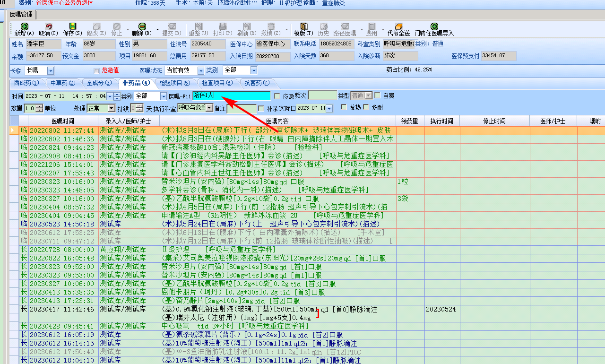Image resolution: width=605 pixels, height=364 pixels.
Task: Click the 数量 quantity spinner arrows
Action: pos(39,108)
